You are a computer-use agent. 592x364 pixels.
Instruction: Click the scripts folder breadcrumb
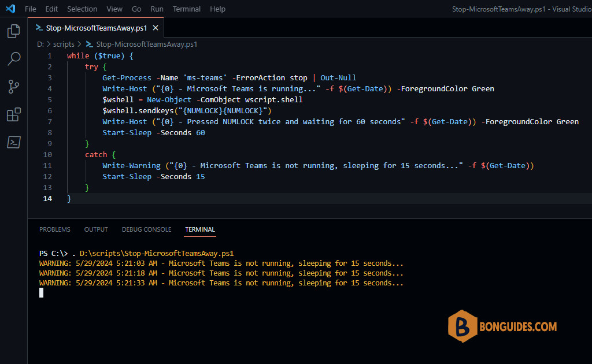click(x=64, y=44)
